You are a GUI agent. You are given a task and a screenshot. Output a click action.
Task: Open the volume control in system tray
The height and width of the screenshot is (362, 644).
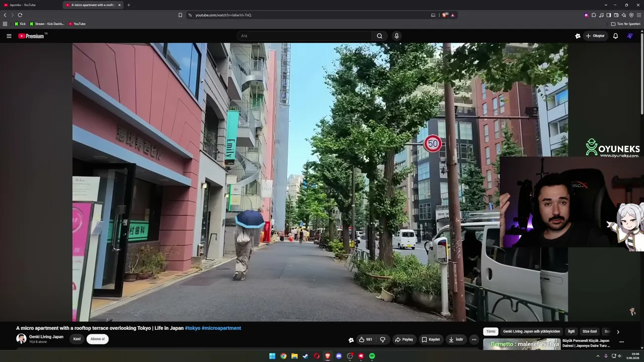click(x=619, y=356)
